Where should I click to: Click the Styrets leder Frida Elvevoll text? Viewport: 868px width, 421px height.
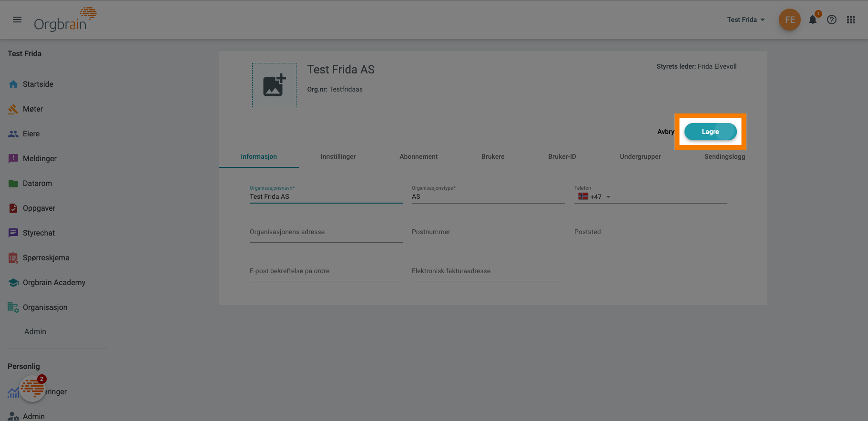(696, 66)
